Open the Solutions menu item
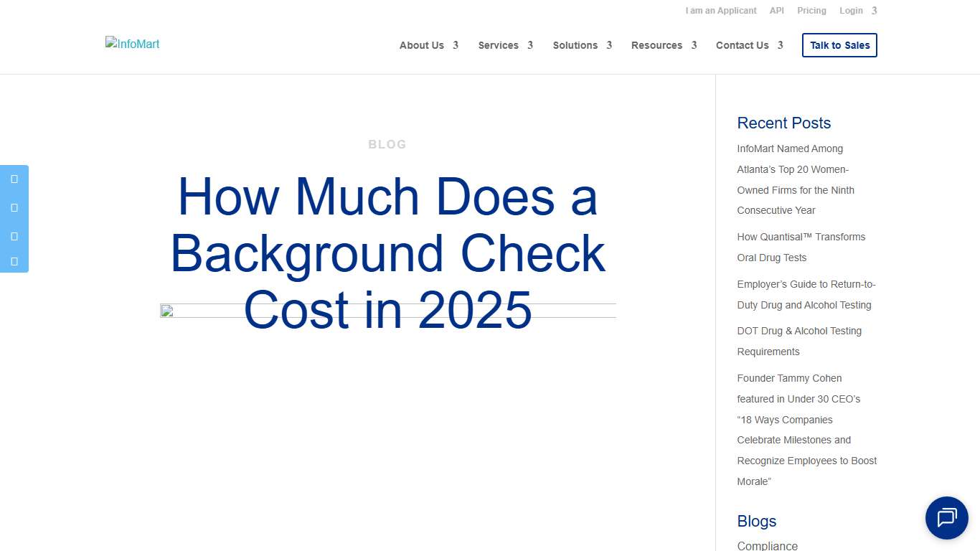The image size is (980, 551). [x=575, y=45]
